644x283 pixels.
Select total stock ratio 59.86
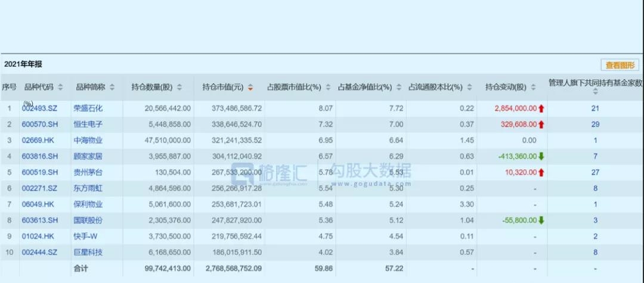[x=324, y=269]
